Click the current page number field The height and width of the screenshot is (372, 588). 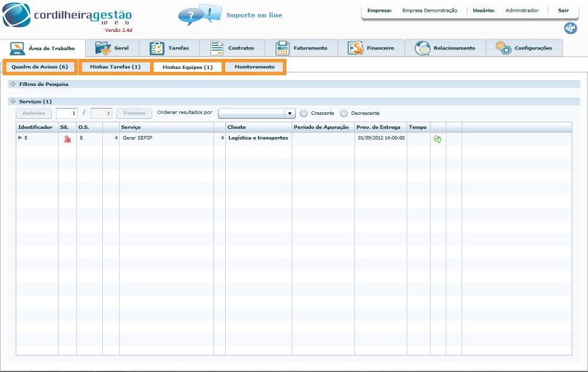pos(67,114)
